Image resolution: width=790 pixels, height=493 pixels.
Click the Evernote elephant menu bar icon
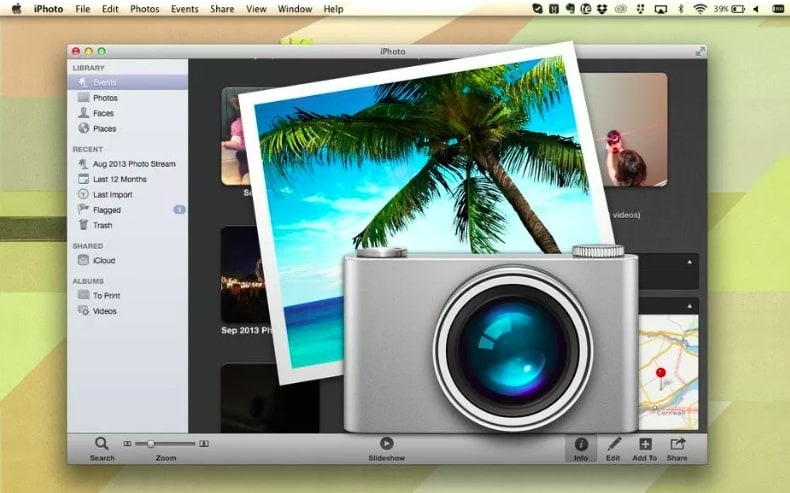(570, 9)
